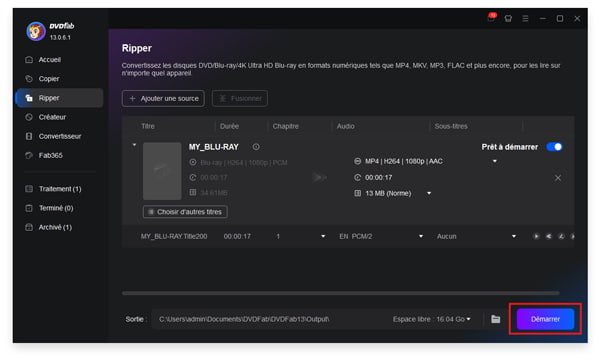Viewport: 600px width, 360px height.
Task: Open the Archivé (1) list
Action: coord(55,227)
